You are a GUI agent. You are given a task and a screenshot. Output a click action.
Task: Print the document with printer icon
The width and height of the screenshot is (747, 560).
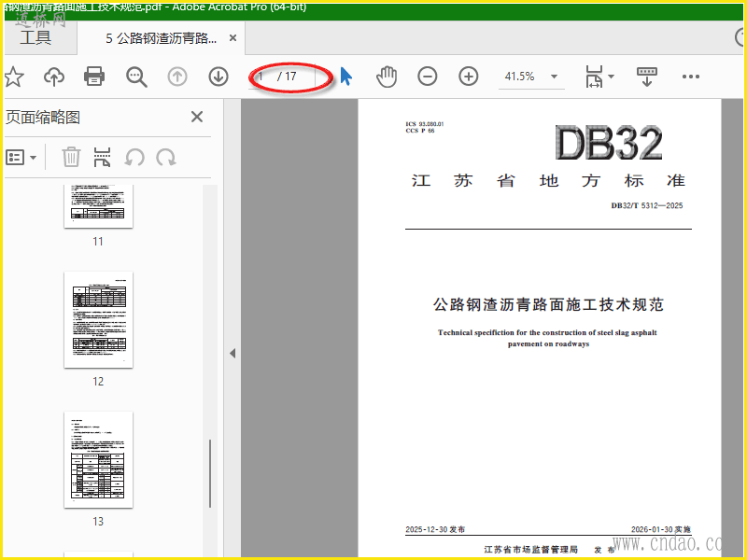tap(94, 77)
